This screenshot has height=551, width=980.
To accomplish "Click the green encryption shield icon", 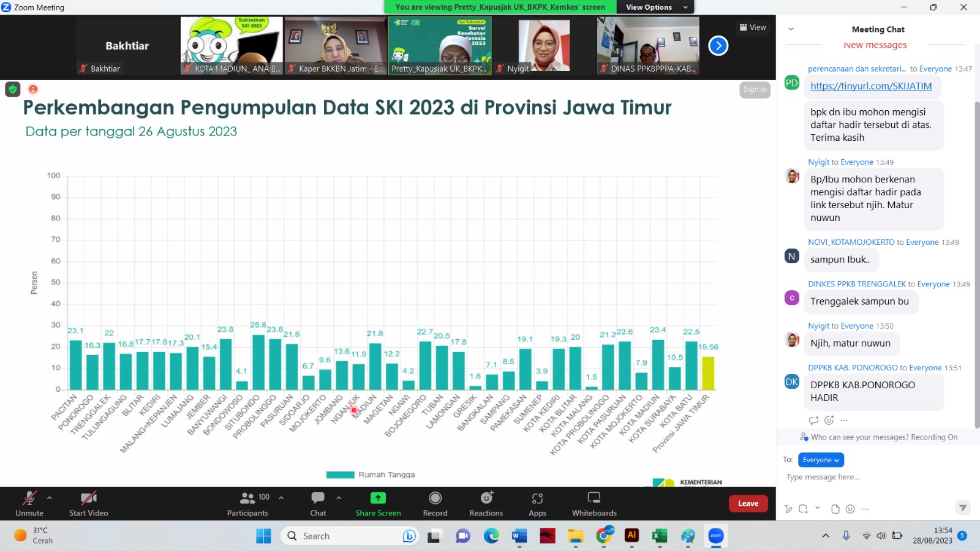I will click(12, 89).
